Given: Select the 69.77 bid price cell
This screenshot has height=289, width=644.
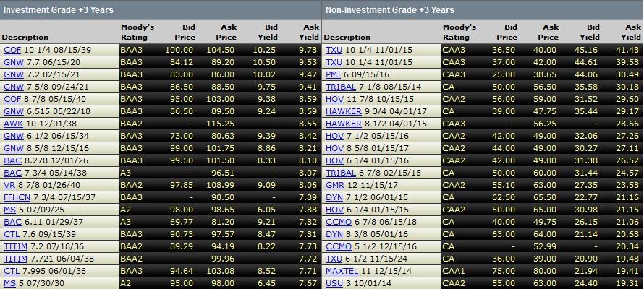Looking at the screenshot, I should tap(183, 223).
